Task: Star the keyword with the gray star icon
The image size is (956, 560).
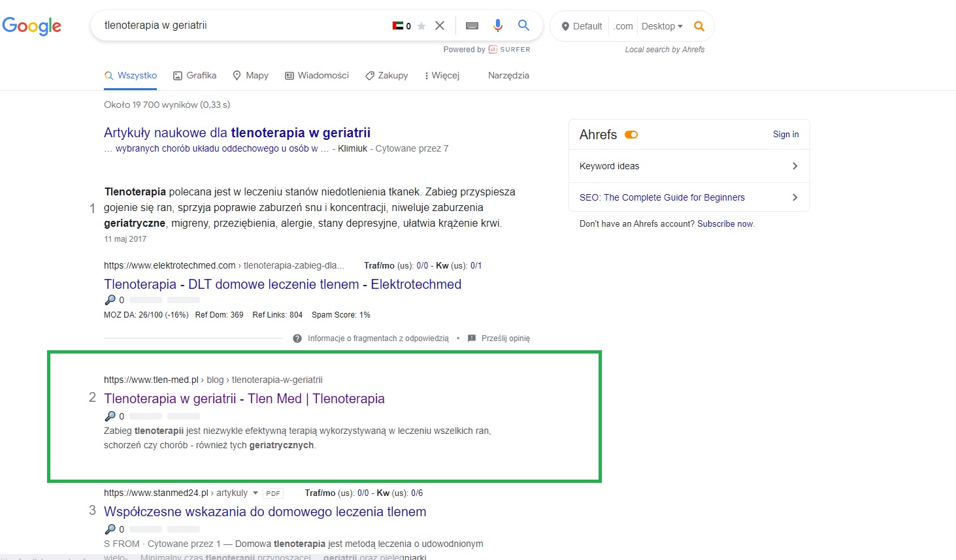Action: 421,26
